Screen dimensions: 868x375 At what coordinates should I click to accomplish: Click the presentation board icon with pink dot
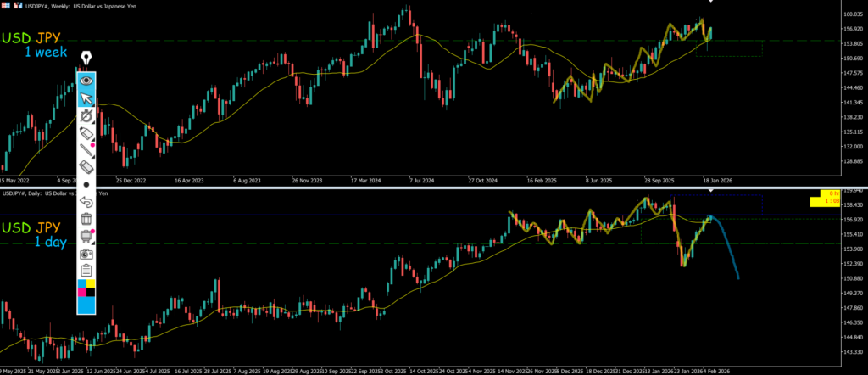pyautogui.click(x=86, y=236)
